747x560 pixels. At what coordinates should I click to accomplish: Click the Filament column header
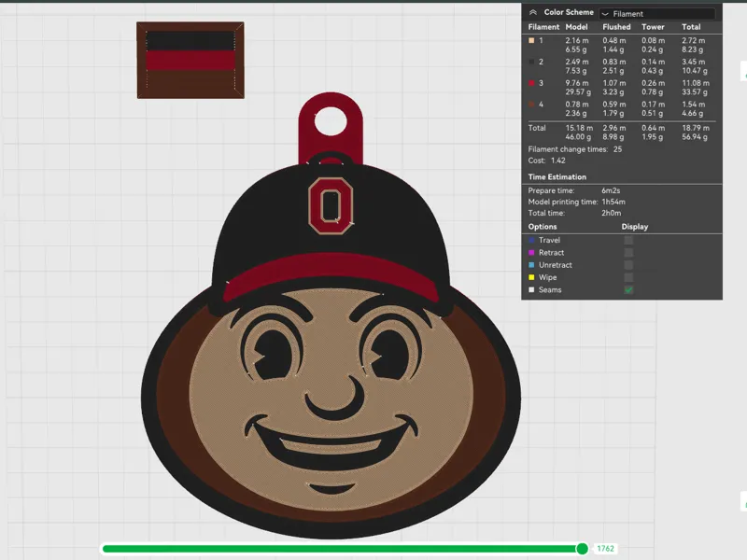point(543,27)
